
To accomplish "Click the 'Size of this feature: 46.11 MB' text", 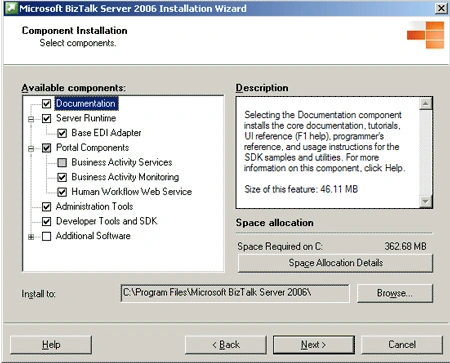I will tap(301, 189).
